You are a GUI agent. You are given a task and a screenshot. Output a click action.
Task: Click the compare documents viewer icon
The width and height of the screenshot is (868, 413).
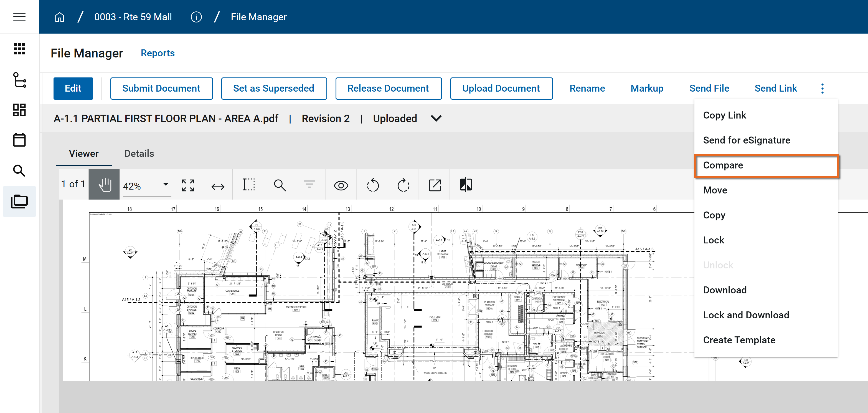466,185
